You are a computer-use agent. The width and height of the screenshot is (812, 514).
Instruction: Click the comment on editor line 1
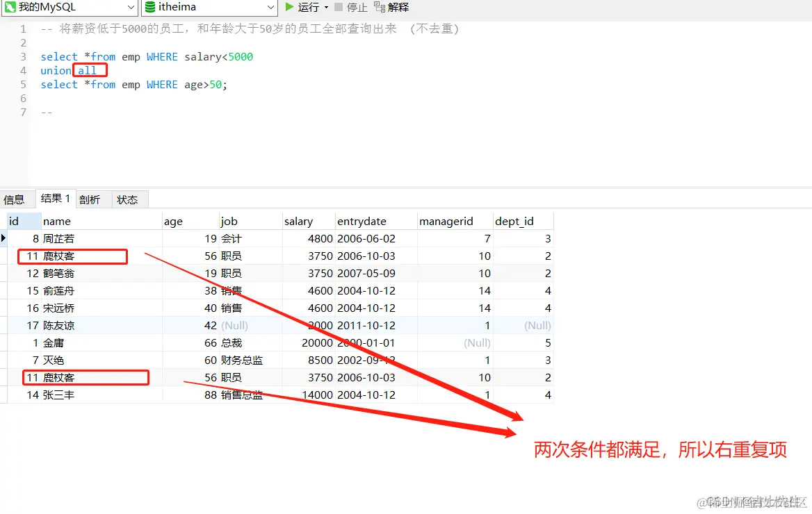(250, 28)
